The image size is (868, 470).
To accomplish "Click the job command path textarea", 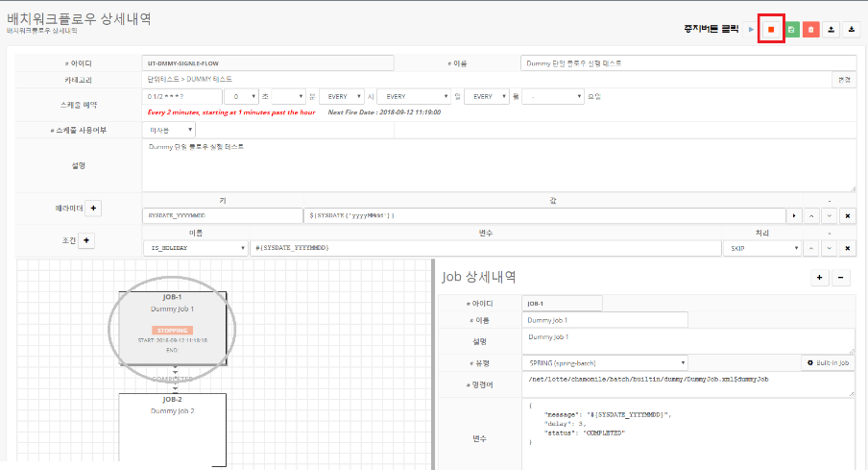I will point(688,384).
